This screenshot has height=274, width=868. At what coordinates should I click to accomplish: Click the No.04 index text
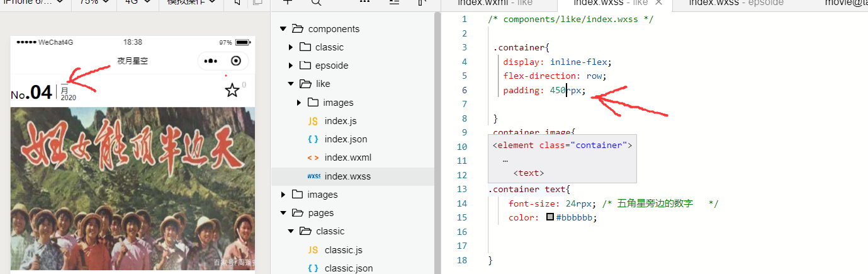pyautogui.click(x=31, y=93)
